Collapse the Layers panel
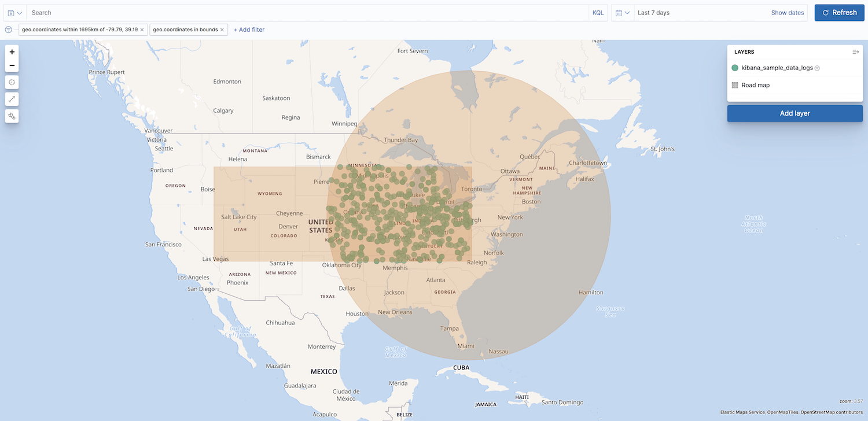Screen dimensions: 868x421 856,51
